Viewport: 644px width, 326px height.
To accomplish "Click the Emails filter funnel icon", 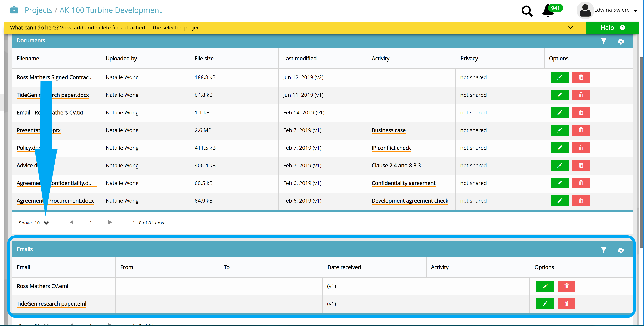I will [603, 250].
